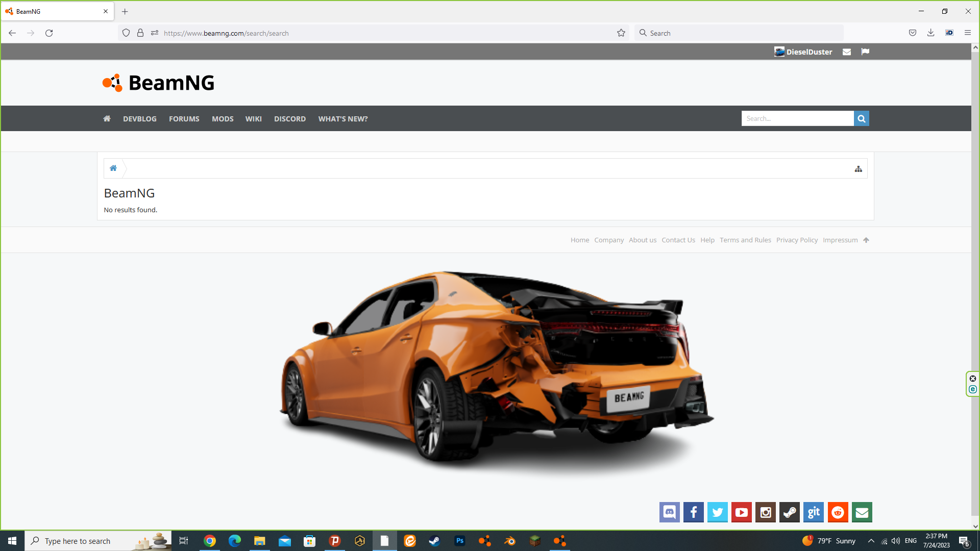Open the DISCORD menu item

tap(289, 118)
